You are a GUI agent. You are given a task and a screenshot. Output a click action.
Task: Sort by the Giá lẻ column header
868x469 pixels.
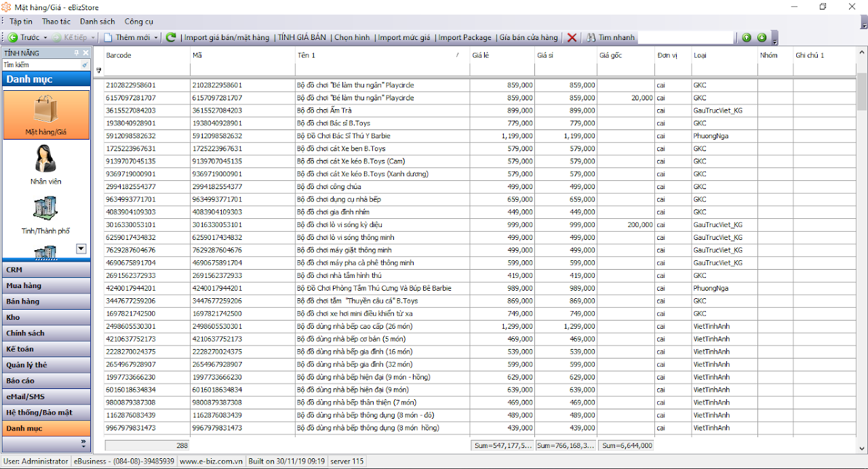coord(502,55)
